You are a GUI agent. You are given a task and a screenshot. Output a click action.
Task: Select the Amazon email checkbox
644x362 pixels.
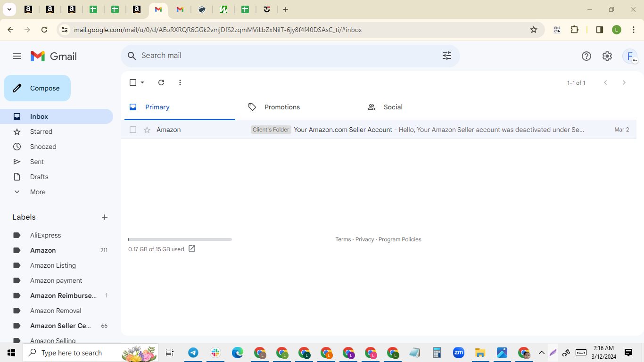coord(133,130)
